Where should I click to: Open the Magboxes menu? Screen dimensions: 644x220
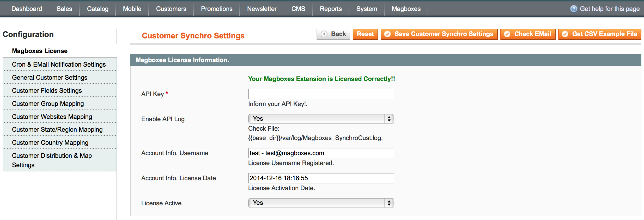point(406,9)
